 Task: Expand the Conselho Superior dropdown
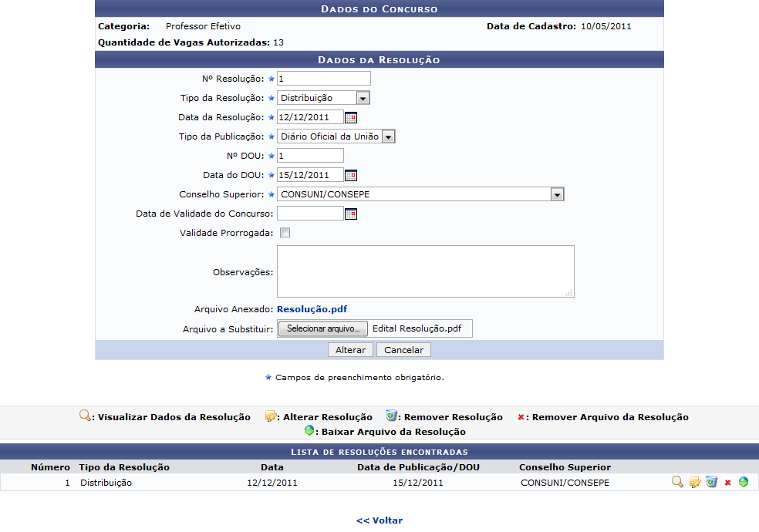pyautogui.click(x=557, y=194)
